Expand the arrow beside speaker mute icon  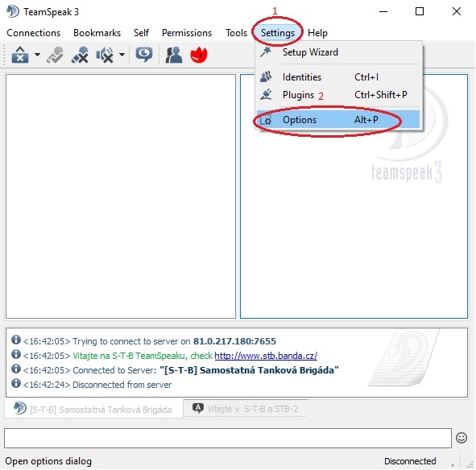122,55
